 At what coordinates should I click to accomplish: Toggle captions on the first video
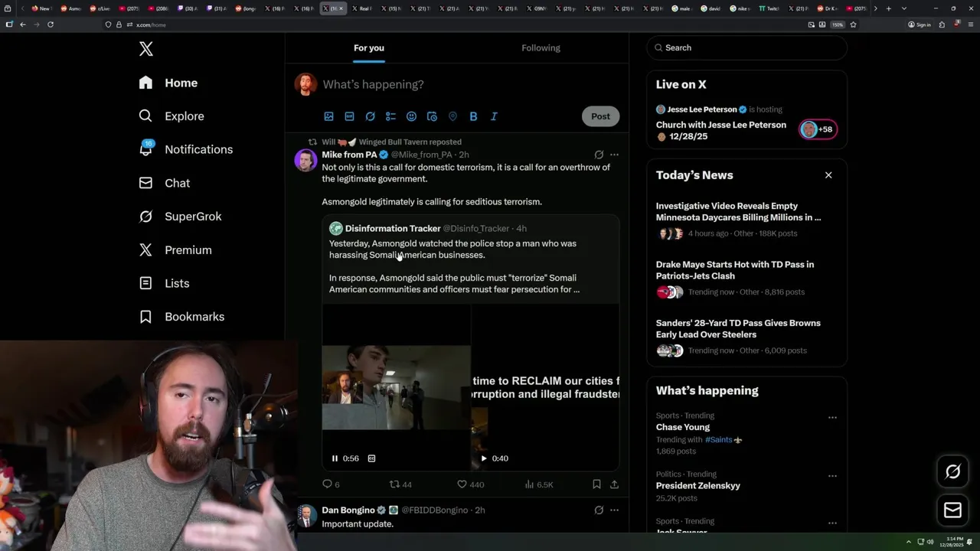pos(371,458)
